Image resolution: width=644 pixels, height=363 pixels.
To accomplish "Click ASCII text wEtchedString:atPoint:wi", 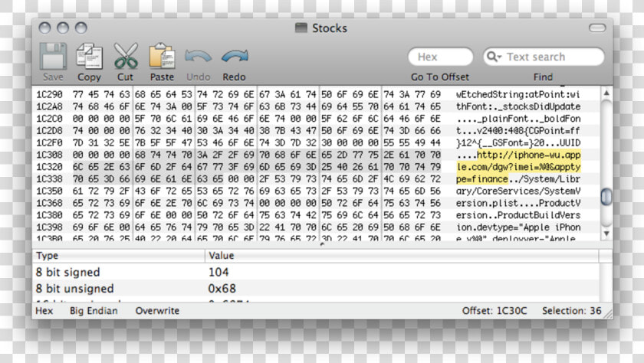I will click(x=518, y=94).
